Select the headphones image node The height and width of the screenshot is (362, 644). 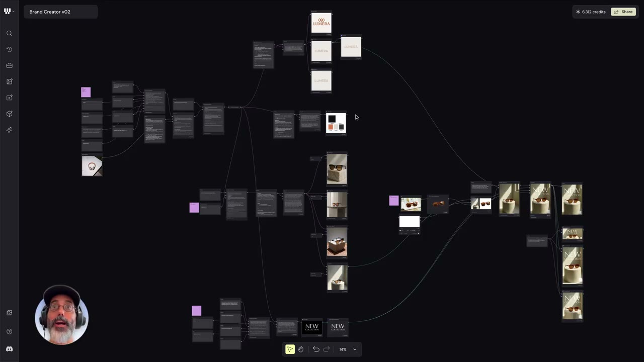[92, 165]
